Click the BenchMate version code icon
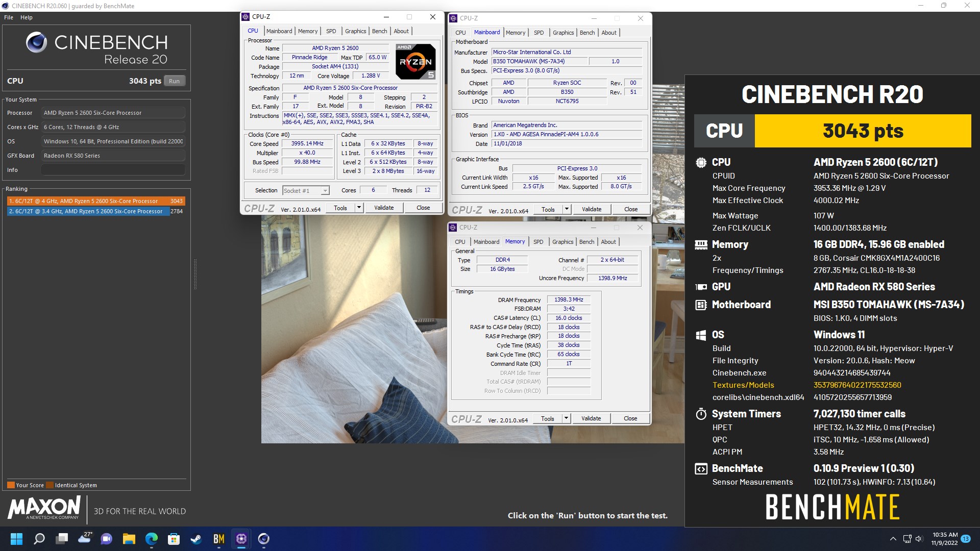Image resolution: width=980 pixels, height=551 pixels. [x=701, y=468]
